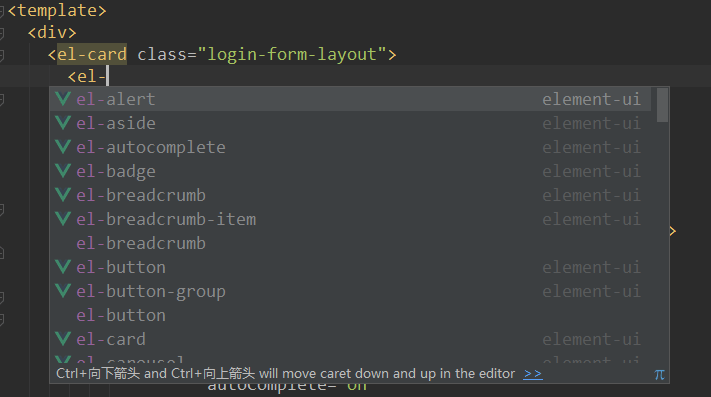Click the pi icon in popup footer
This screenshot has width=711, height=397.
click(659, 374)
